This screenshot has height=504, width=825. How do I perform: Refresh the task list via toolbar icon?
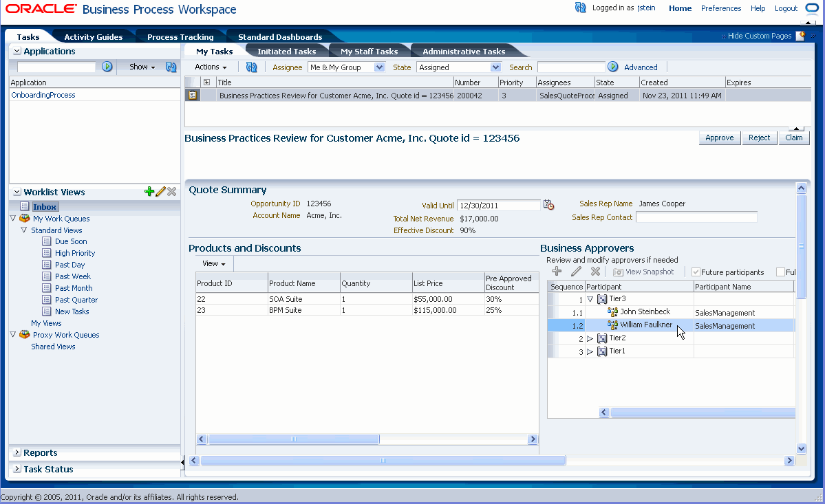pos(252,67)
